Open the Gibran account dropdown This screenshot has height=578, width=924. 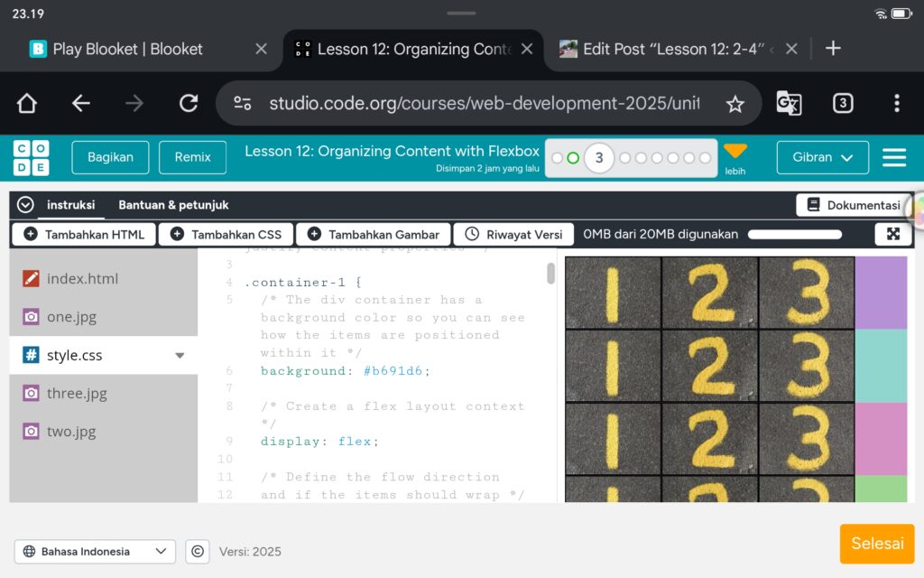click(x=822, y=157)
